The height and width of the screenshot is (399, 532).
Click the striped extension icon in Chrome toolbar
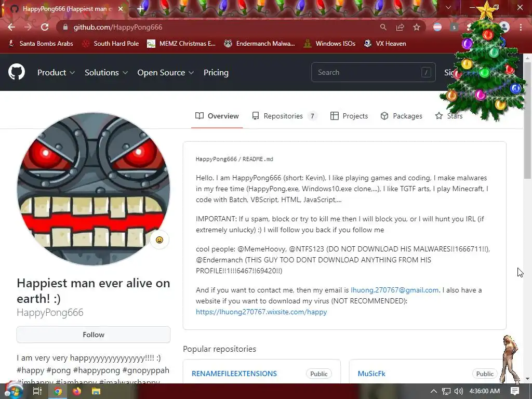[x=437, y=27]
